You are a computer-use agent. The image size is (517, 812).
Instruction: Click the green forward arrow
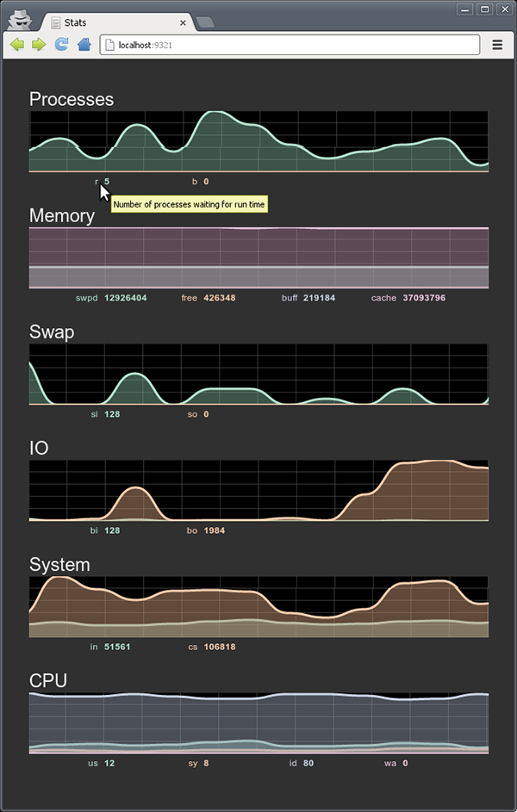39,45
